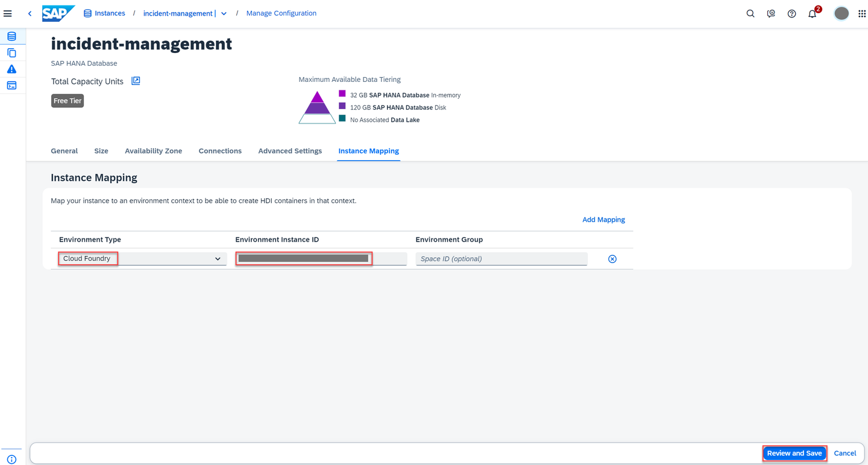Open the Environment Type dropdown
Viewport: 868px width, 465px height.
pos(142,258)
